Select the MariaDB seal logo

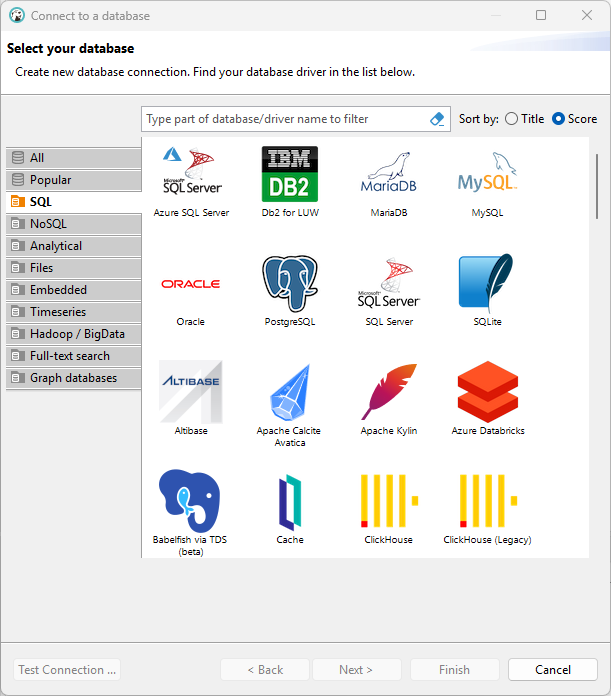tap(389, 172)
